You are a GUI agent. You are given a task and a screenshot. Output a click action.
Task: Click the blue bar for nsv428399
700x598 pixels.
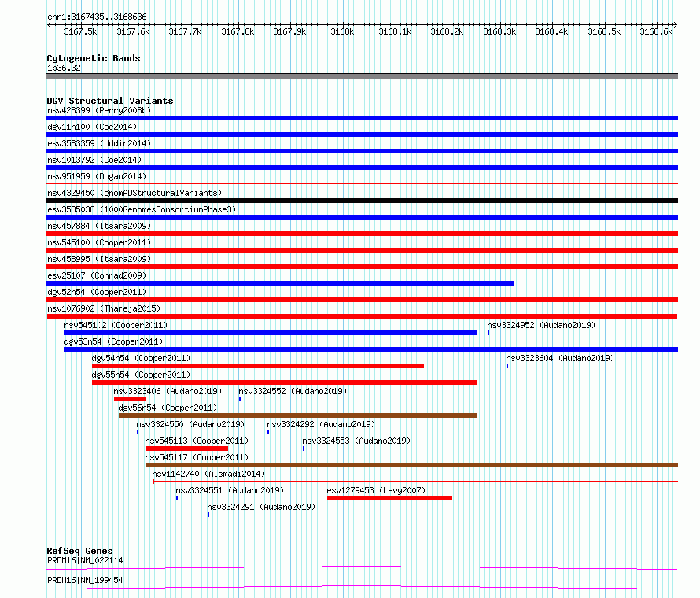click(362, 118)
